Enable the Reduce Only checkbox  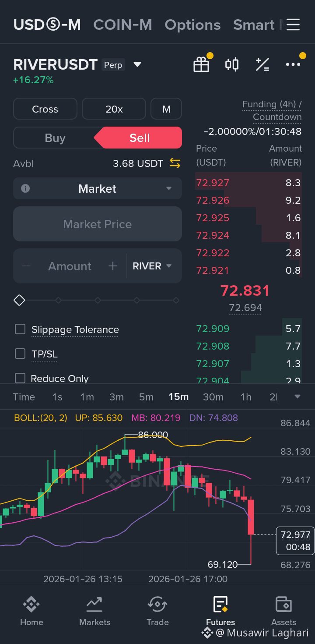pyautogui.click(x=20, y=378)
